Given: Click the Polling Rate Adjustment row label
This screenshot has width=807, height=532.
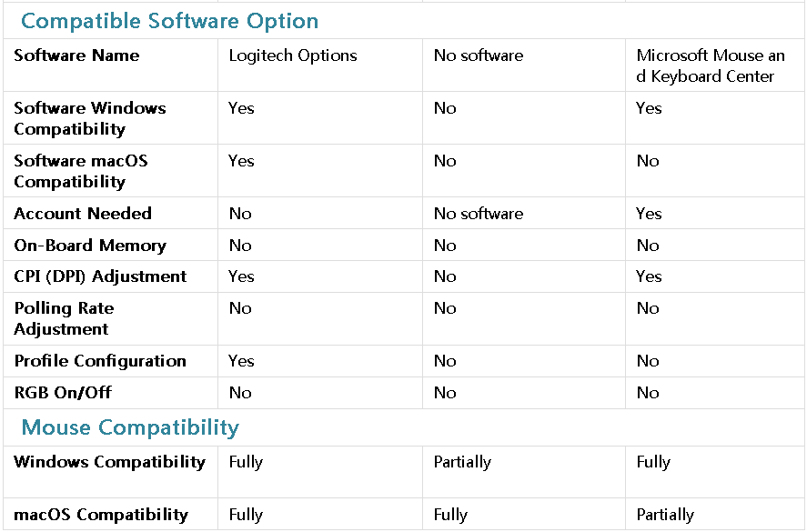Looking at the screenshot, I should point(64,318).
